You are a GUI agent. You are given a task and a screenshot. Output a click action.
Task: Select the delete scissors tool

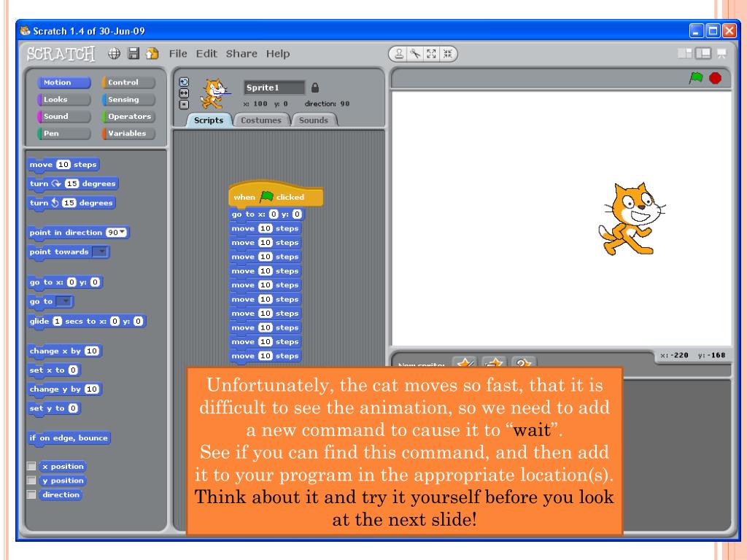point(415,54)
